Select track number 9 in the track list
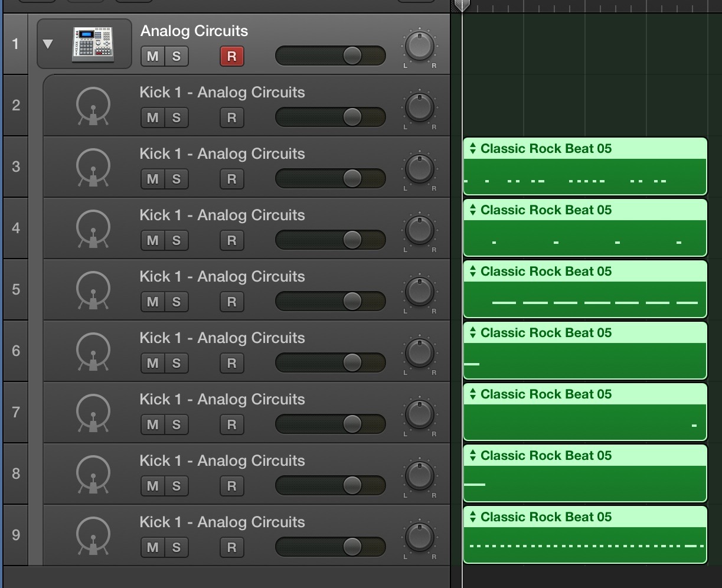The image size is (722, 588). tap(16, 535)
